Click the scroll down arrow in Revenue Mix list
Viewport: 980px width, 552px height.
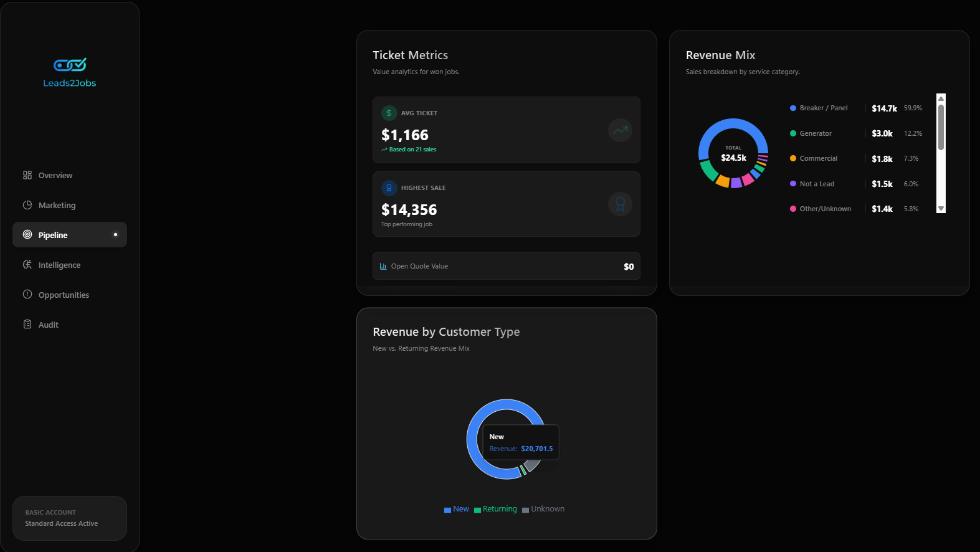coord(941,209)
